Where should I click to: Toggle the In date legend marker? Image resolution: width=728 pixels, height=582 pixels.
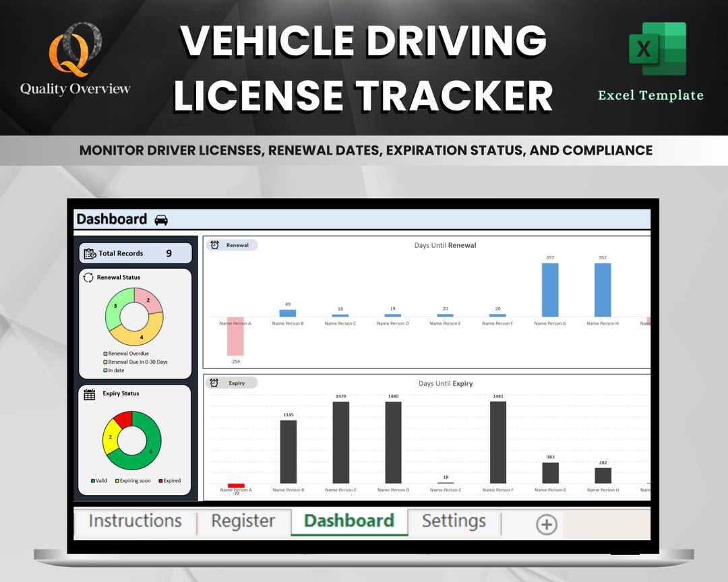107,370
